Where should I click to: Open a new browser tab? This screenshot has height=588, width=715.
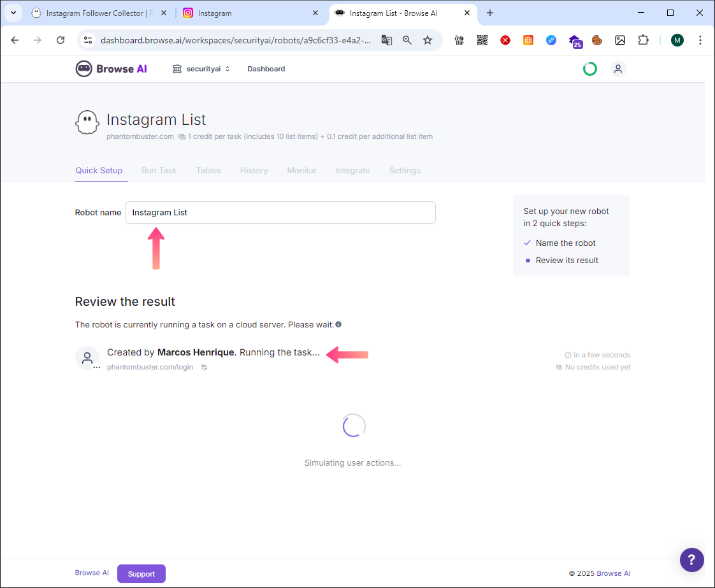[490, 13]
